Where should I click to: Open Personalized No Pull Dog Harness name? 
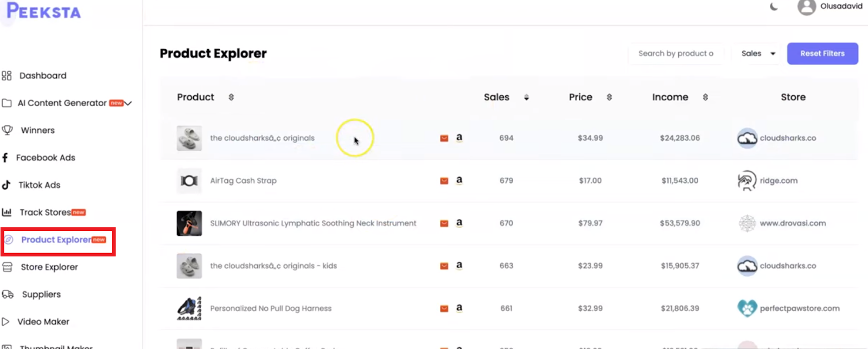coord(271,308)
